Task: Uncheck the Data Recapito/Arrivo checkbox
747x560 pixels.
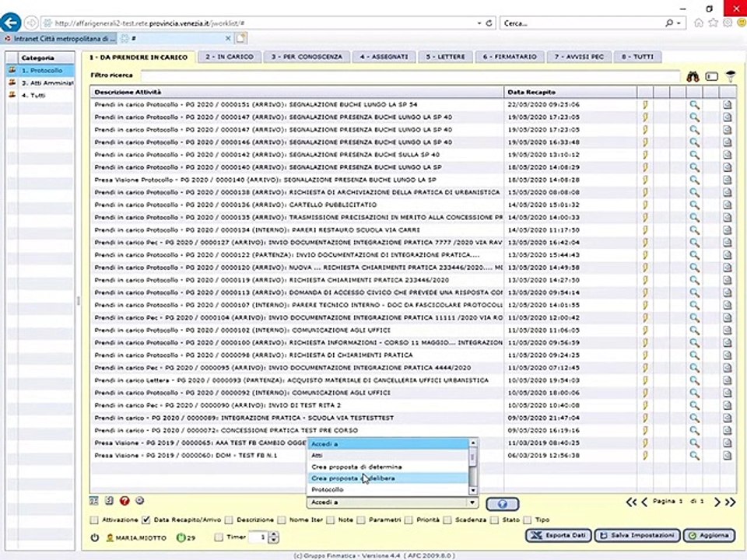Action: 146,520
